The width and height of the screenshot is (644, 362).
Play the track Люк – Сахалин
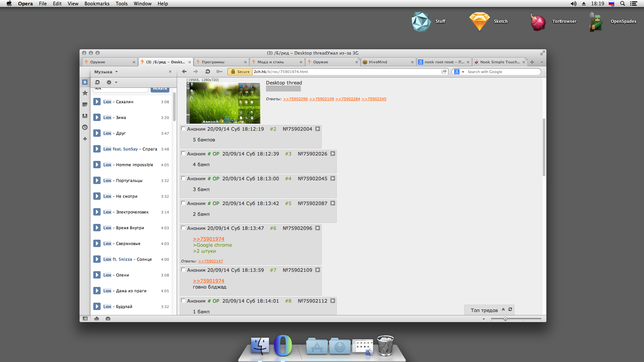point(97,102)
